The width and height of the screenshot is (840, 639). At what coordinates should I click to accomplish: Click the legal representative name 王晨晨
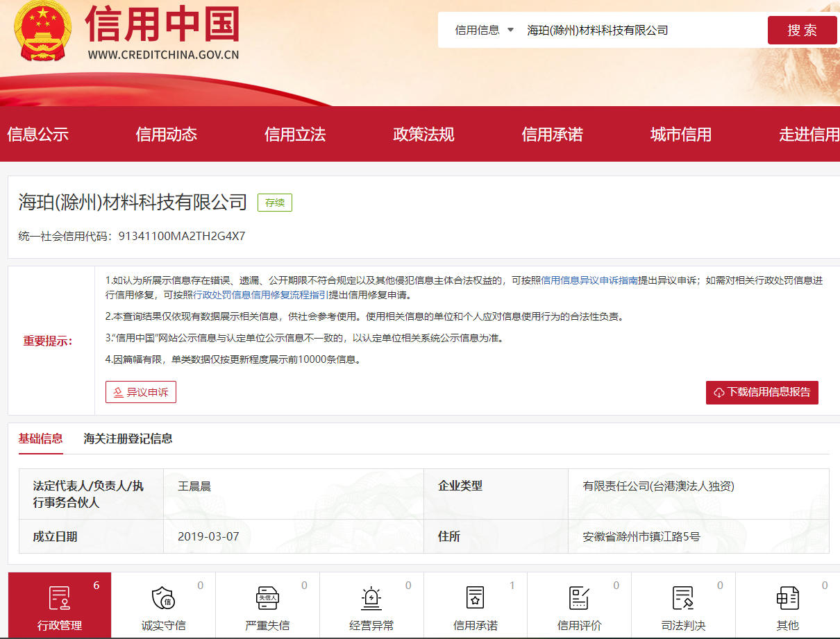click(x=194, y=486)
